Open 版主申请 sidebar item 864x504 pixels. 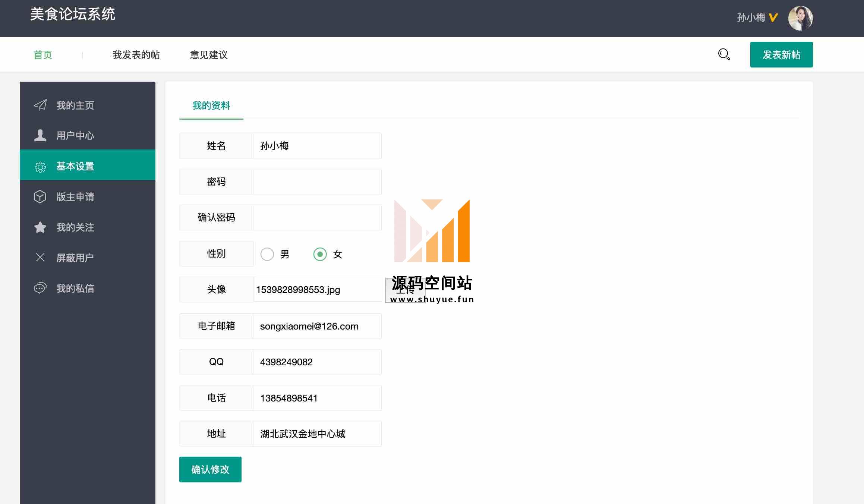(x=88, y=196)
